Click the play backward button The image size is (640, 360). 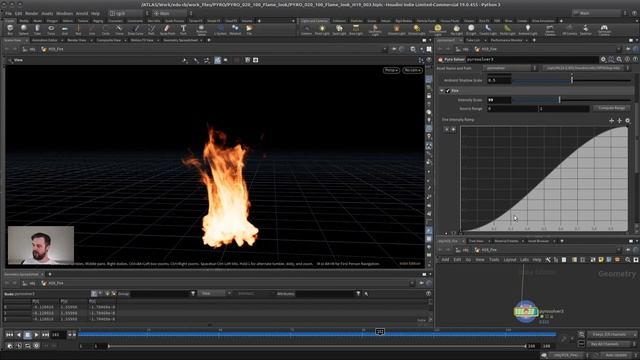click(19, 335)
